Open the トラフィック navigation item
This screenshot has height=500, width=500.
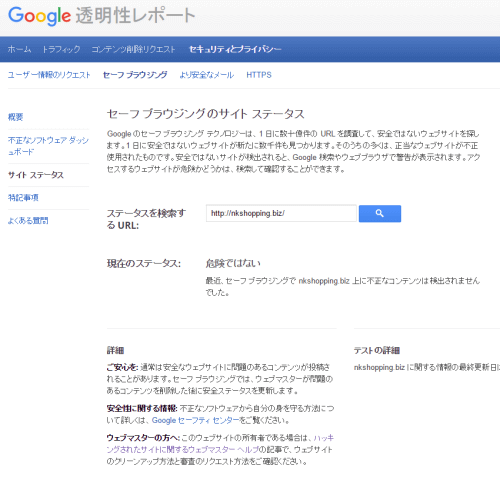coord(61,49)
